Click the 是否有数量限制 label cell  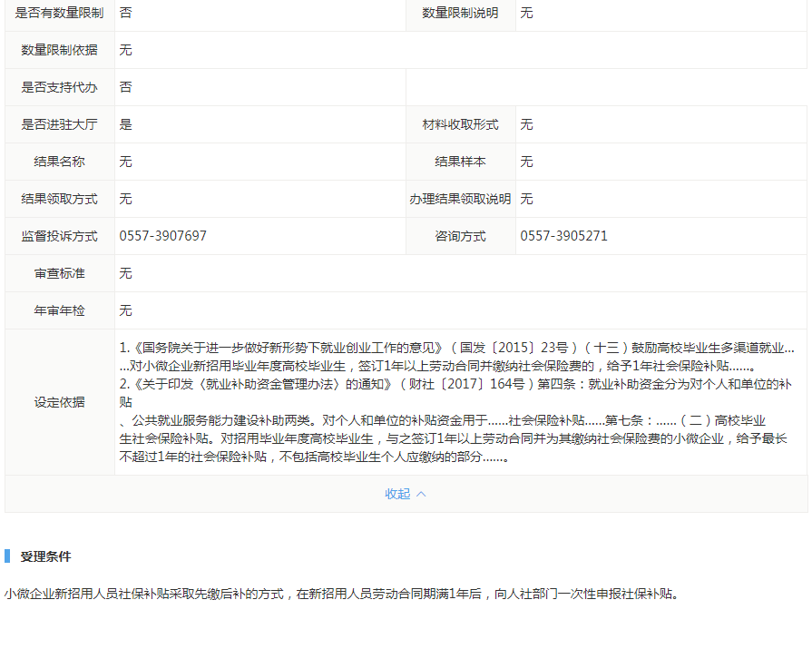tap(60, 13)
